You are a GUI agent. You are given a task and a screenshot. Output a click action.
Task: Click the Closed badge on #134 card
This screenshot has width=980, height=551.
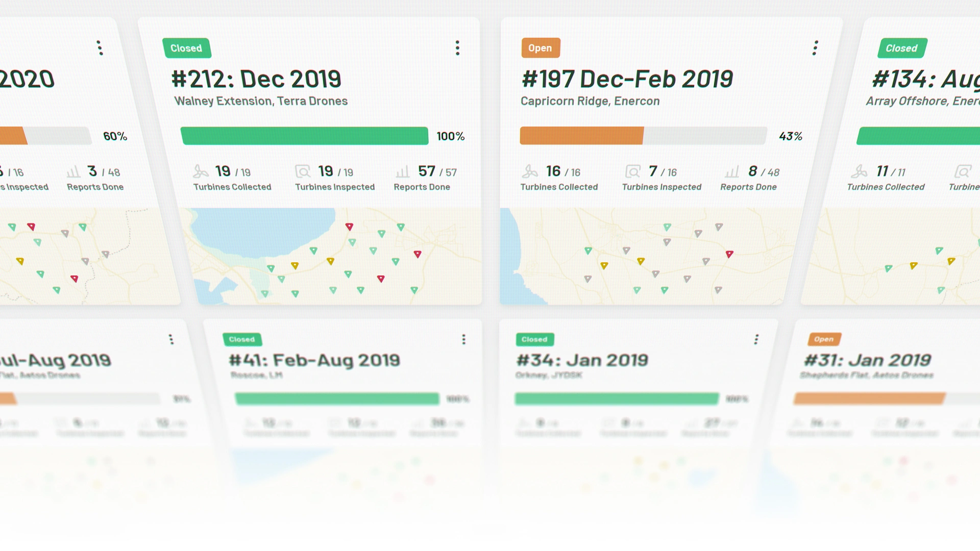point(901,48)
